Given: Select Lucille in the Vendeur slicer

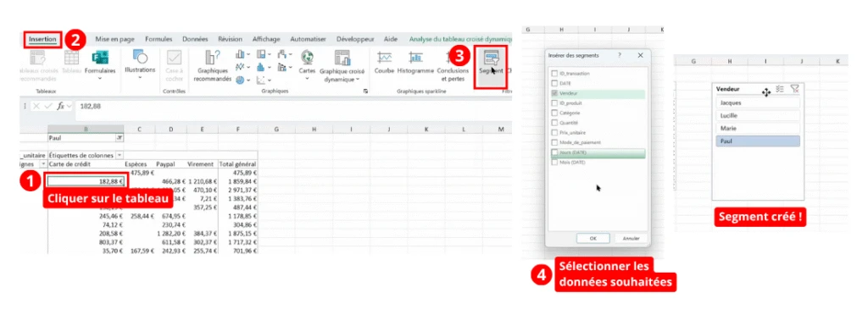Looking at the screenshot, I should coord(758,115).
